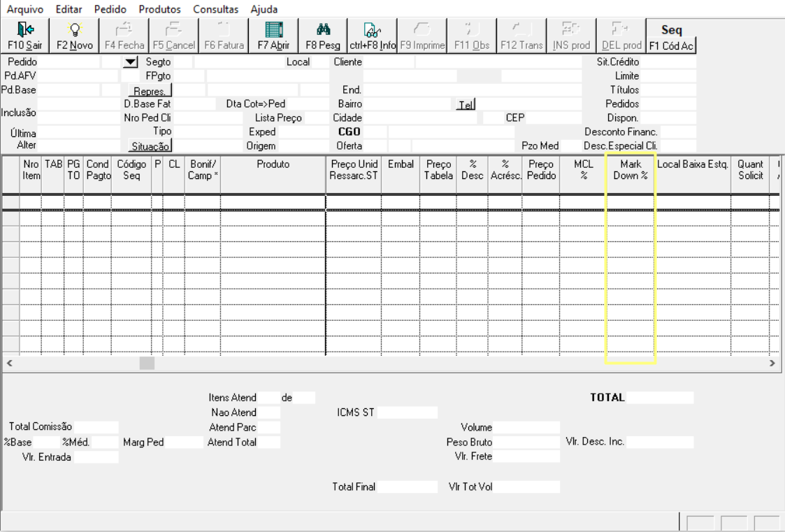This screenshot has width=785, height=532.
Task: Open the Editar menu
Action: [x=69, y=9]
